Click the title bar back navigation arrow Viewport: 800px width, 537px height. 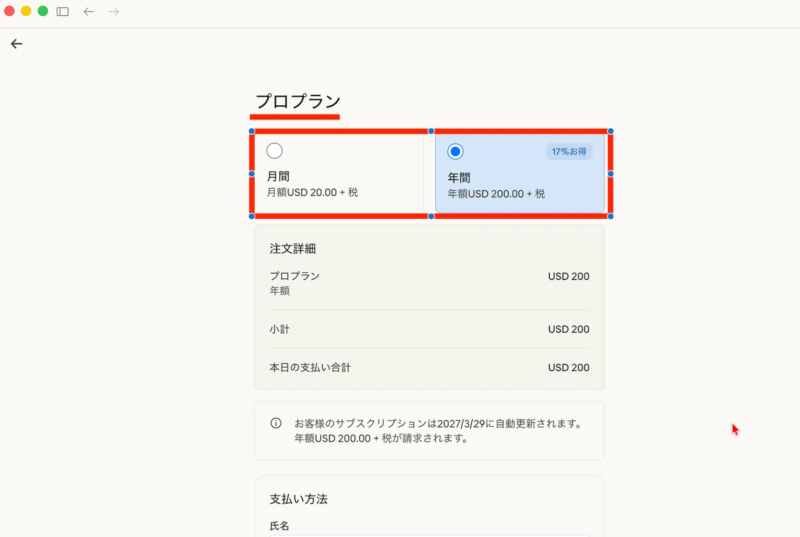(89, 11)
